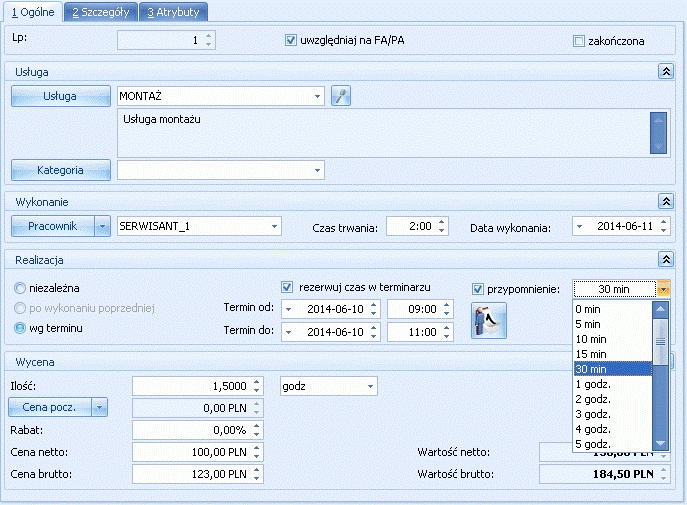The image size is (687, 505).
Task: Toggle the uwzględniaj na FA/PA checkbox
Action: [290, 40]
